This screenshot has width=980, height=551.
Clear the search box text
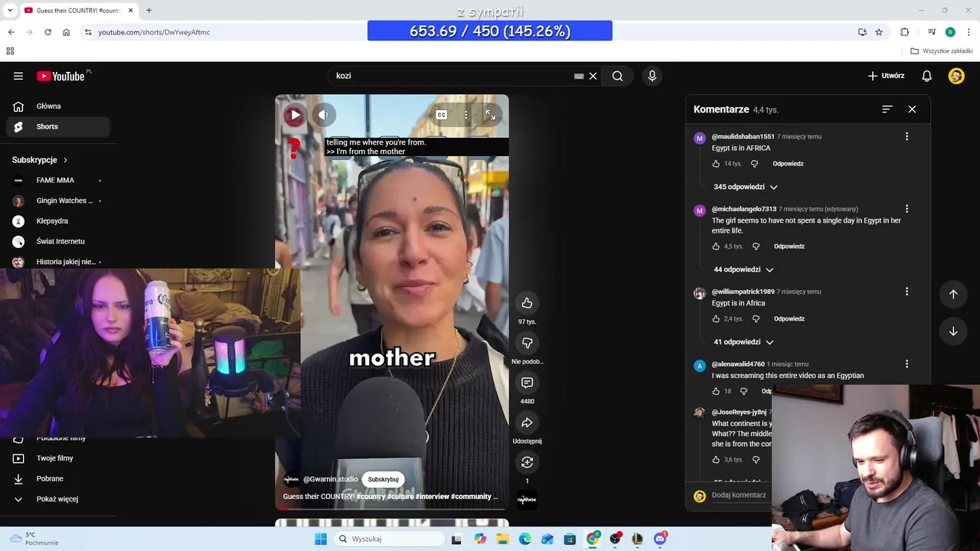pos(593,76)
